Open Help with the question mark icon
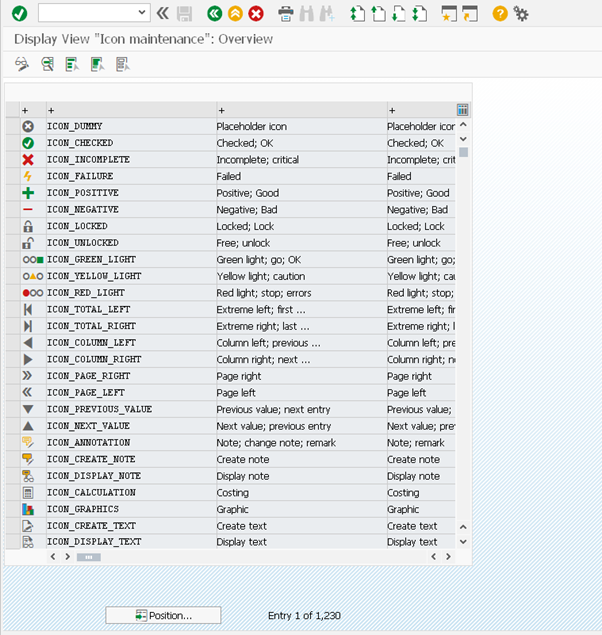Screen dimensions: 602x635 (x=500, y=13)
